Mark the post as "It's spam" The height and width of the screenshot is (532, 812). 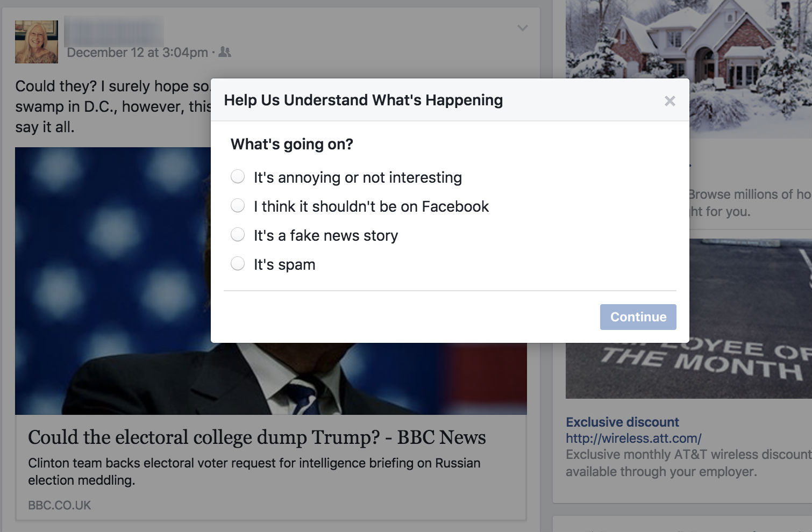pos(238,264)
